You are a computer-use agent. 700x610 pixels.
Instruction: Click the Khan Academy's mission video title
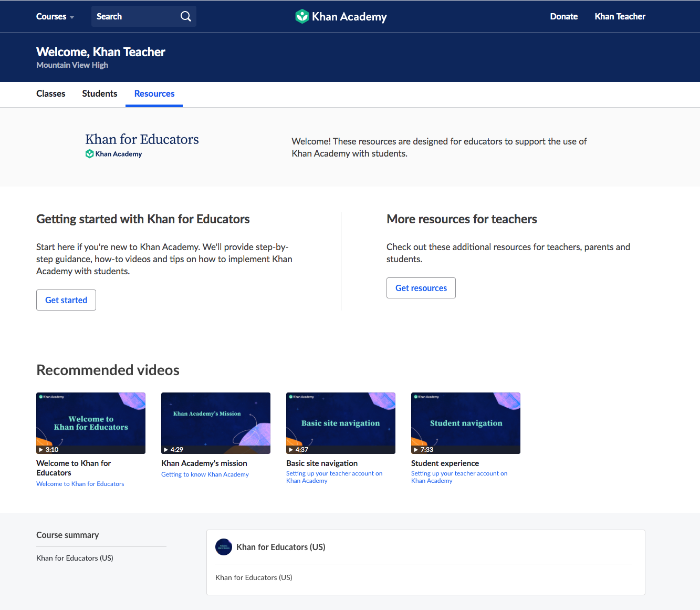(204, 463)
